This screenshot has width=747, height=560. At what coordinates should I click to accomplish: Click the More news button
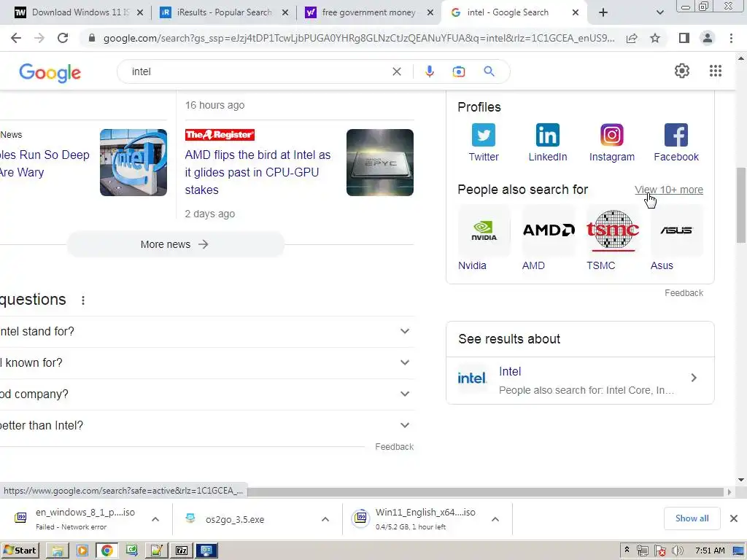(x=175, y=244)
